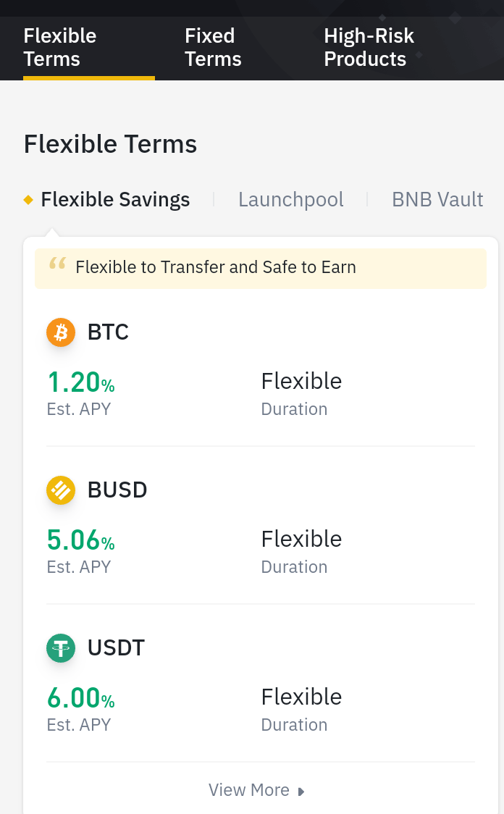The height and width of the screenshot is (814, 504).
Task: Choose the Flexible Savings sub-tab
Action: [115, 199]
